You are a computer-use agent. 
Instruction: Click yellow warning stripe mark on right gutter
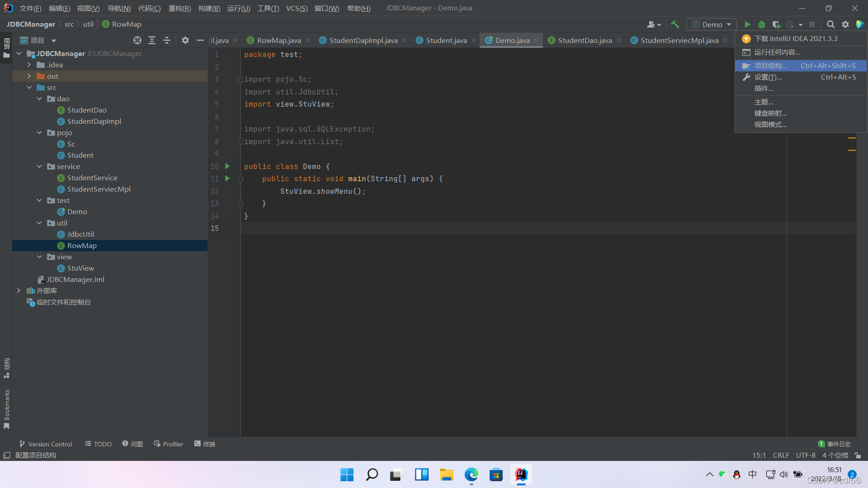point(852,138)
